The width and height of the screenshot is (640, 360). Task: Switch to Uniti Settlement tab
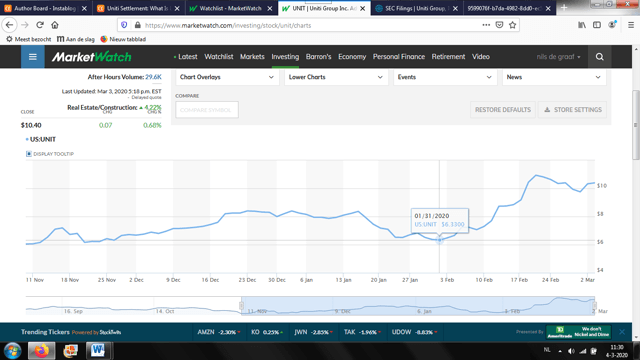[138, 8]
